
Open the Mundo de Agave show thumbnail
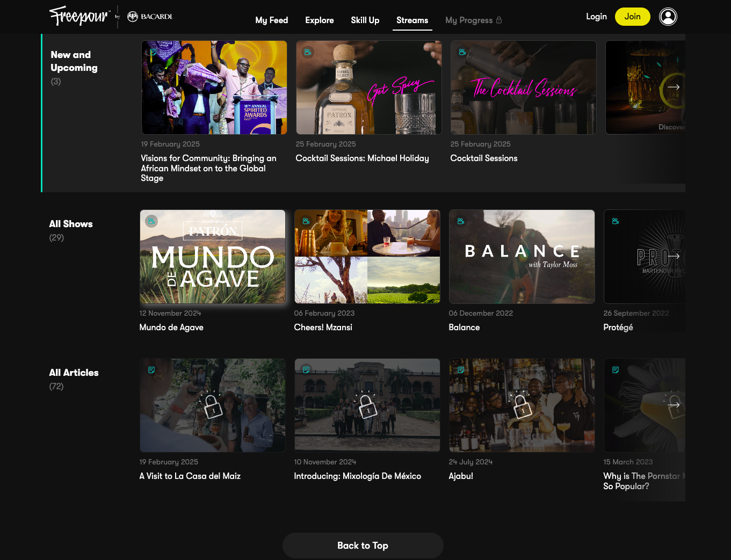[213, 257]
